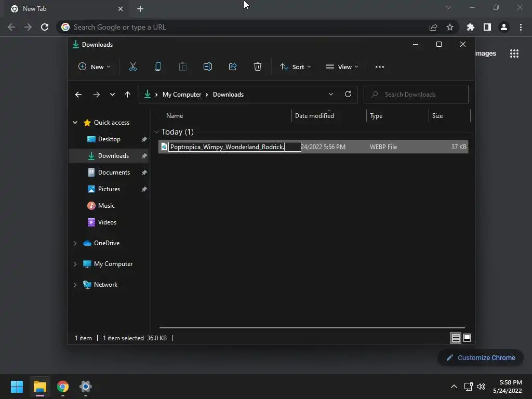
Task: Click the Paste clipboard icon
Action: point(182,67)
